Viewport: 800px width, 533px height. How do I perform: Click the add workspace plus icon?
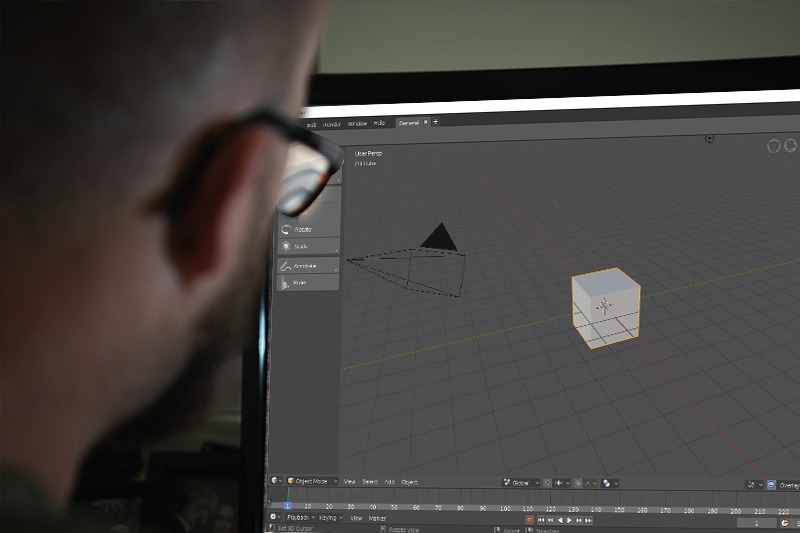point(436,122)
